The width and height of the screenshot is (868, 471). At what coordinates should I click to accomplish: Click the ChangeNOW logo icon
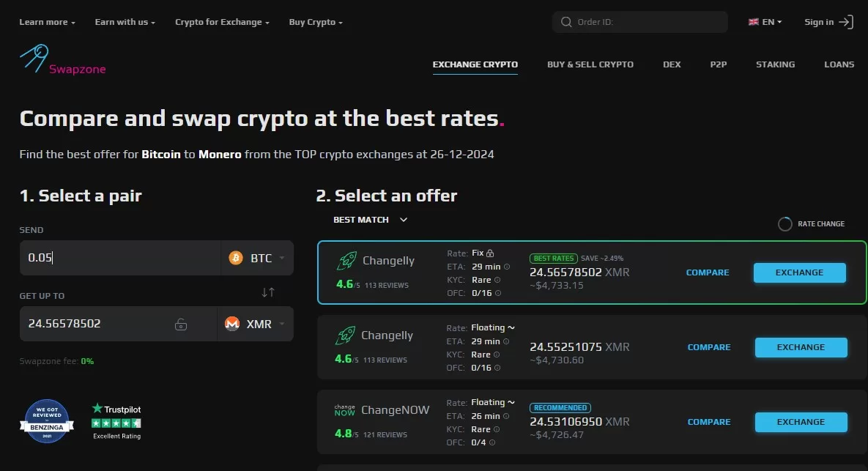pos(344,410)
